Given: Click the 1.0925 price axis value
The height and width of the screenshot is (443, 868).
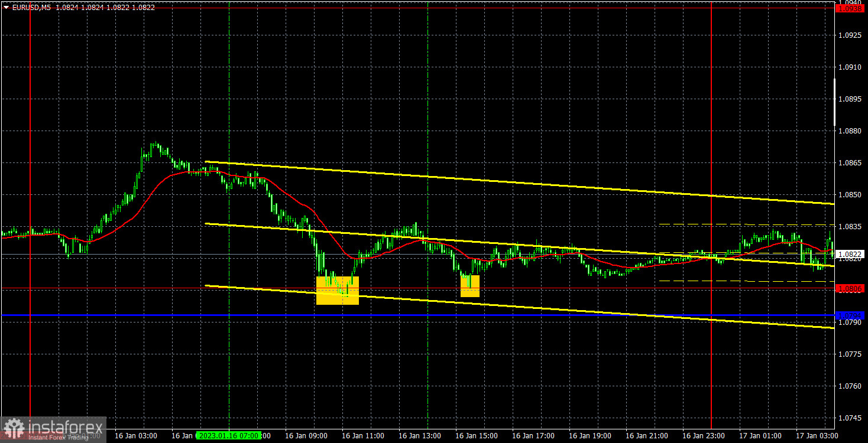Looking at the screenshot, I should click(851, 35).
